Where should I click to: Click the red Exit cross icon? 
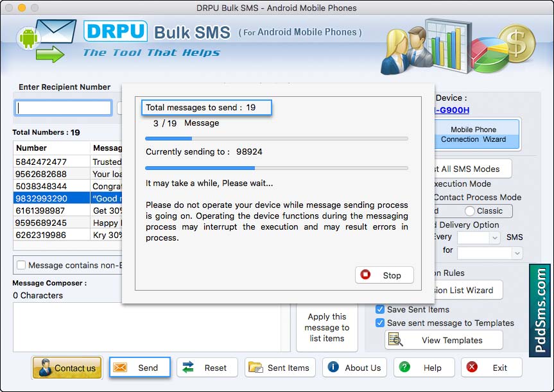click(472, 367)
